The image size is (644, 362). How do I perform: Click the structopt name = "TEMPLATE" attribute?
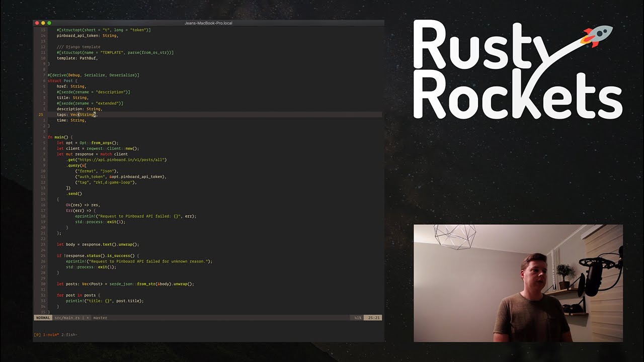[115, 52]
